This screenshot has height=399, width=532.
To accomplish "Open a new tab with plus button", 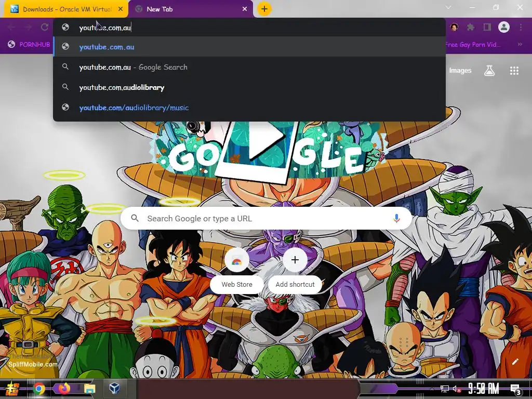I will 264,9.
